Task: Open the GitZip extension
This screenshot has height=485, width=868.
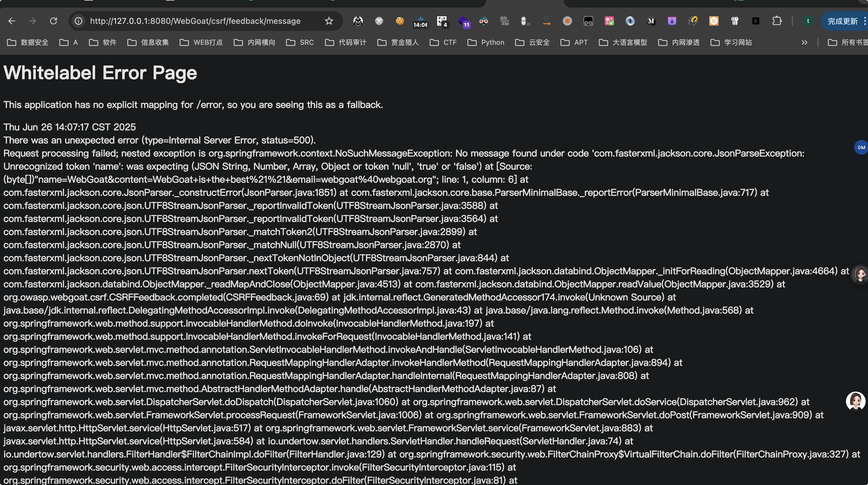Action: [504, 21]
